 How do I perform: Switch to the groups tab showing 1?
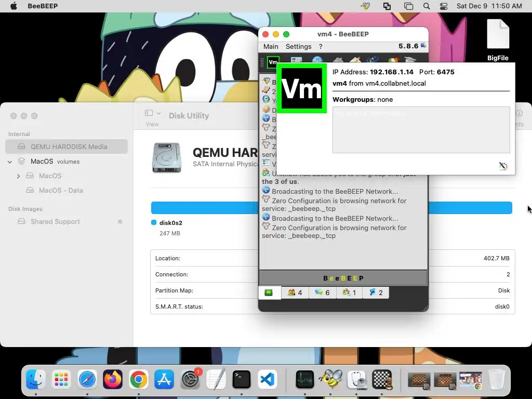coord(349,292)
